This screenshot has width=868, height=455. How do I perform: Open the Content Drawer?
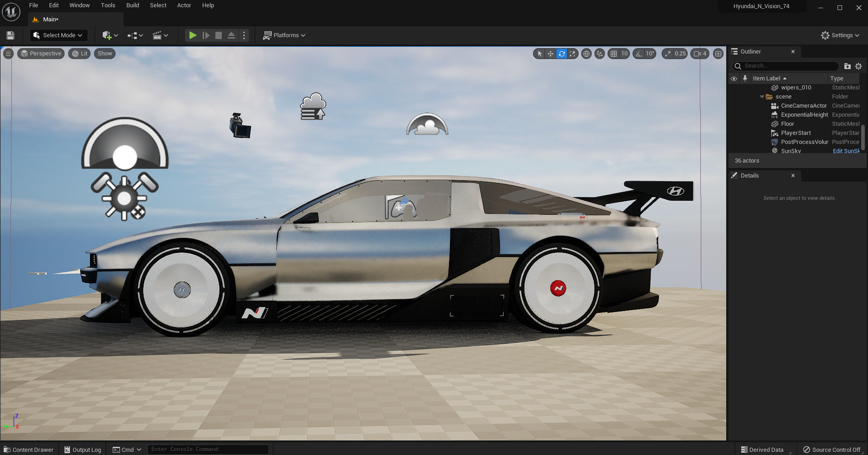coord(29,450)
